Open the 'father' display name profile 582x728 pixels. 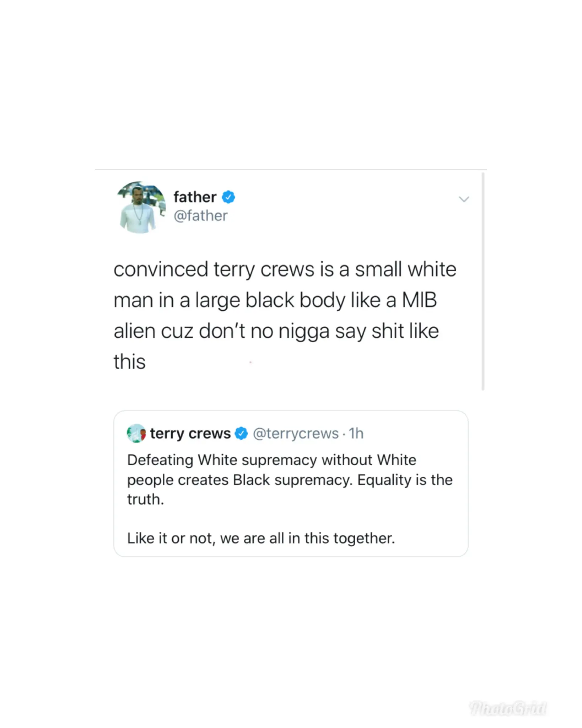(195, 197)
